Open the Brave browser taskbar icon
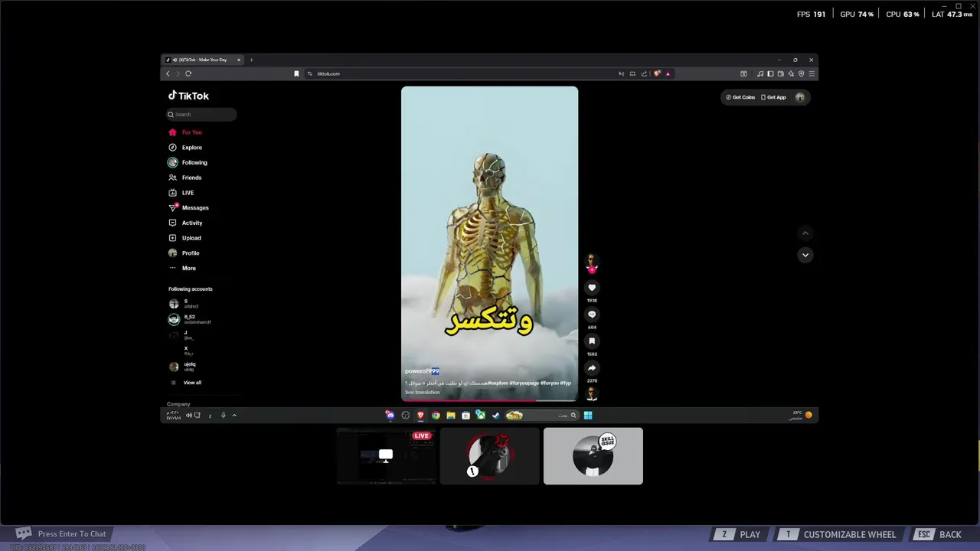The image size is (980, 551). (x=420, y=416)
